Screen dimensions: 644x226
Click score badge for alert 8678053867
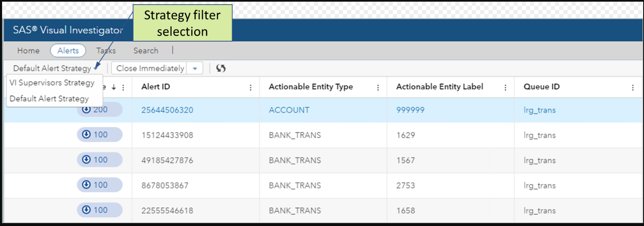(x=99, y=185)
